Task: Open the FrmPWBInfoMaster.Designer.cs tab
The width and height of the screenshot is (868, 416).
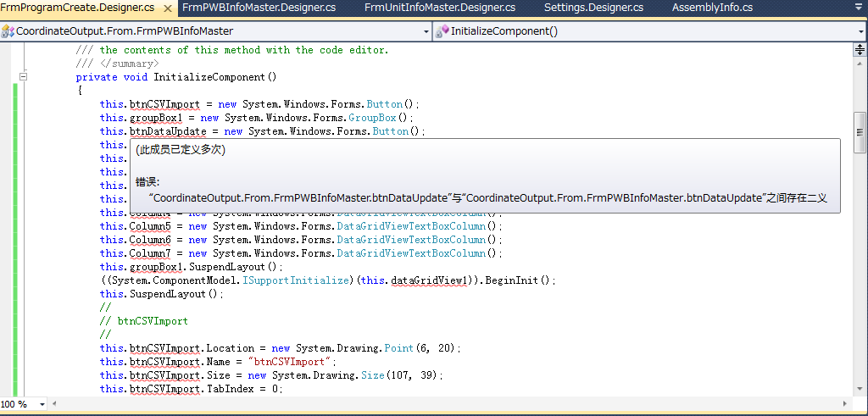Action: [259, 8]
